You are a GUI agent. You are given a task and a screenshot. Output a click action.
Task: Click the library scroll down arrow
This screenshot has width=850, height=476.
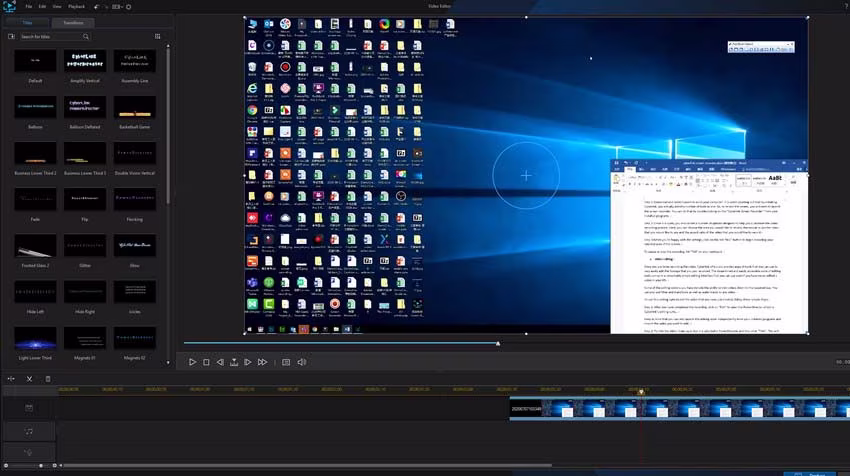pos(168,363)
